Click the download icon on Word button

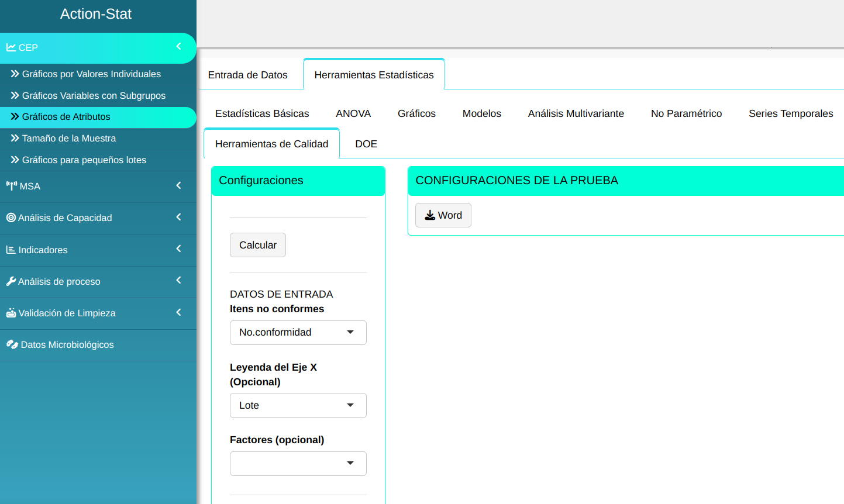click(x=430, y=215)
